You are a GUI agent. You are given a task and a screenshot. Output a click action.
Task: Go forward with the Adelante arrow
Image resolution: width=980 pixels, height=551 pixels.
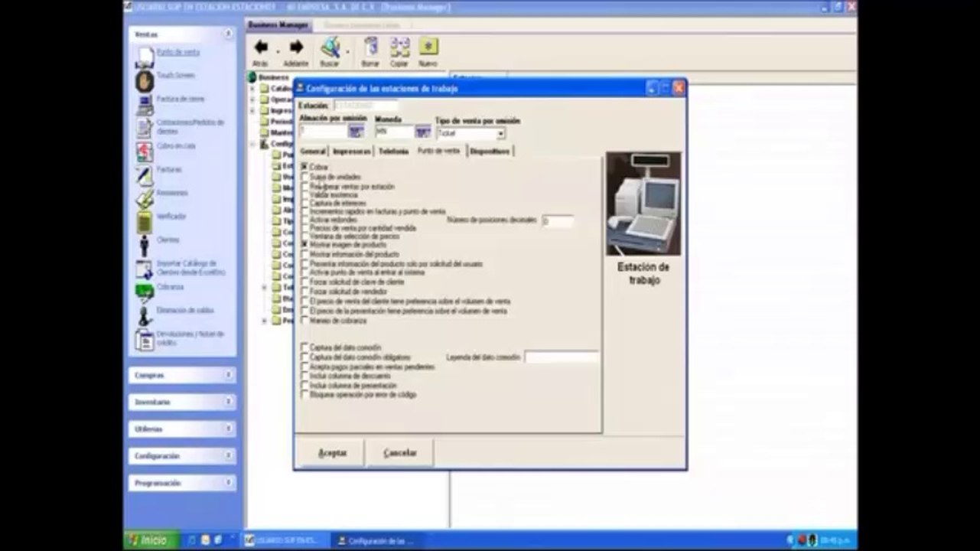click(296, 47)
